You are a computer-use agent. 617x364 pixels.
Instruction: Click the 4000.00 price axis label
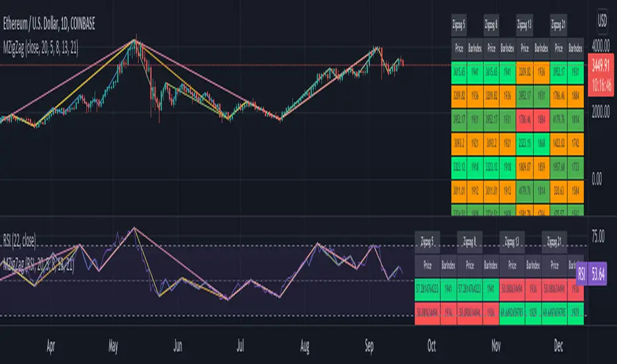601,46
